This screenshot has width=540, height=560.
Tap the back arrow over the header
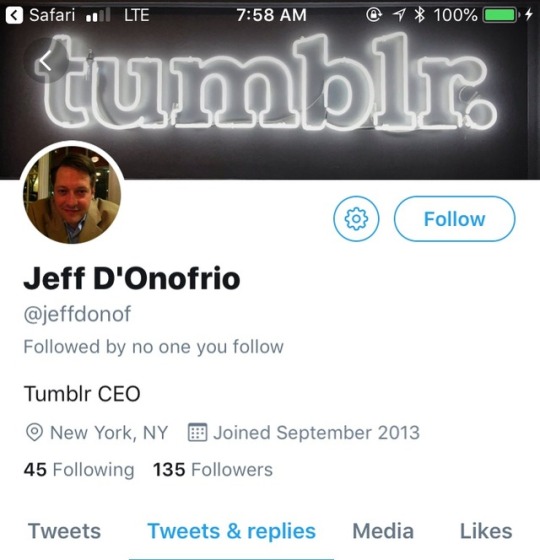[x=46, y=61]
